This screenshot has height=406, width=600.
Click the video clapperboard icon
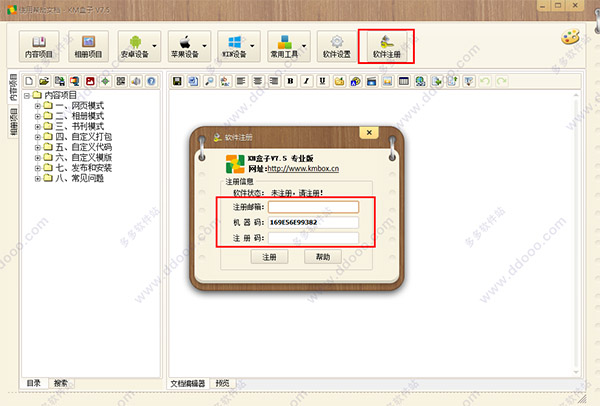[x=371, y=81]
